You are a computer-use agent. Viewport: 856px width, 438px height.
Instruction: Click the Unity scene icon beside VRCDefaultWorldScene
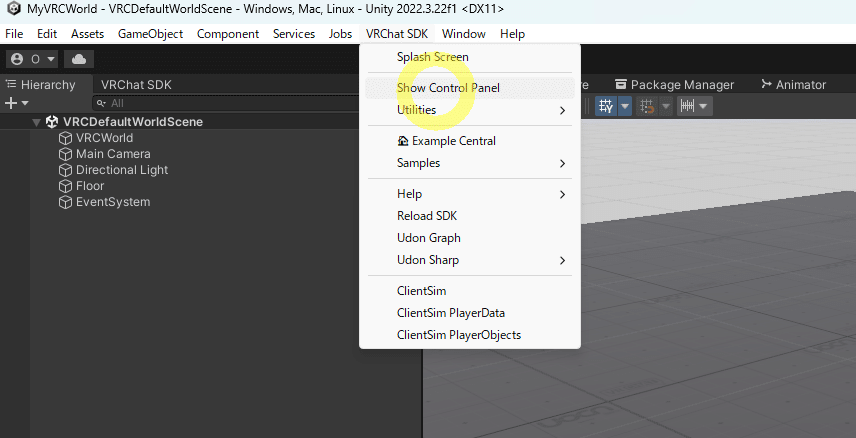52,122
